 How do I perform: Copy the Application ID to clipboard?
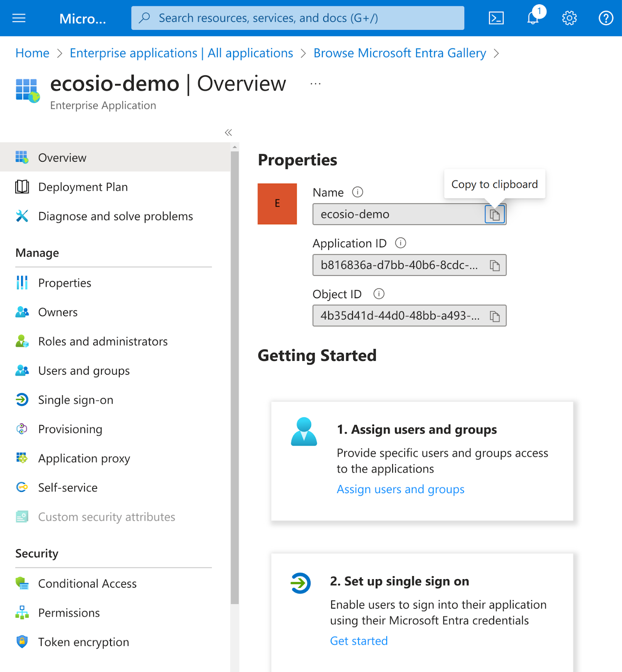pyautogui.click(x=495, y=265)
